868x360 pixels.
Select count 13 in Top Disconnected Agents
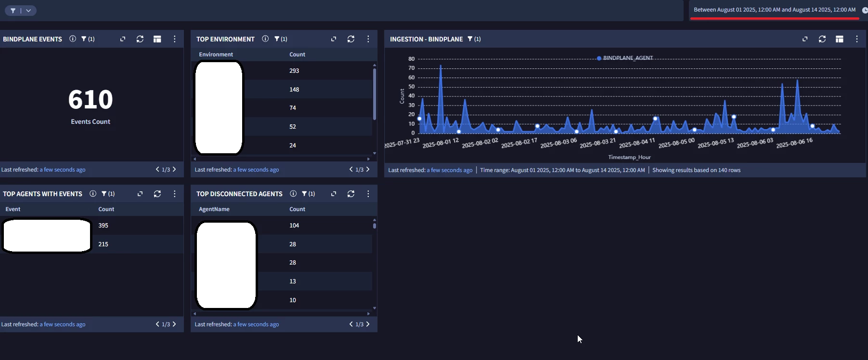coord(293,281)
